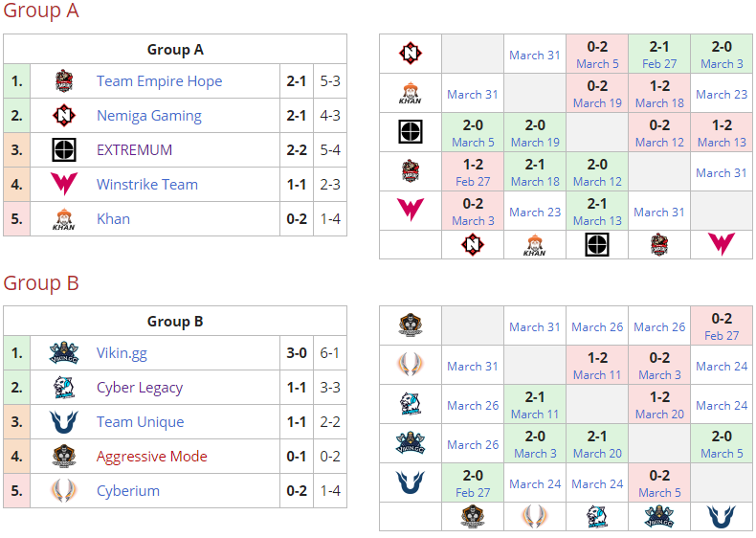Open the Nemiga Gaming team link

click(x=148, y=116)
